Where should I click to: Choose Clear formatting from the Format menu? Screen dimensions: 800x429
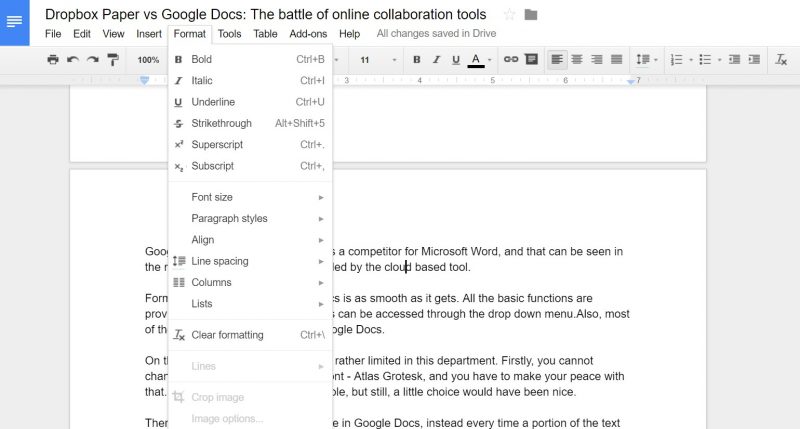click(250, 336)
